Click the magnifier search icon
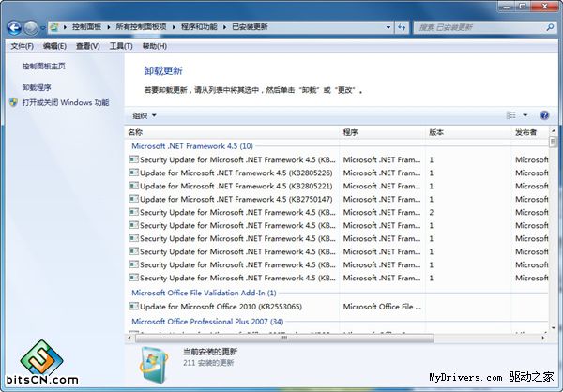The height and width of the screenshot is (392, 563). point(550,27)
